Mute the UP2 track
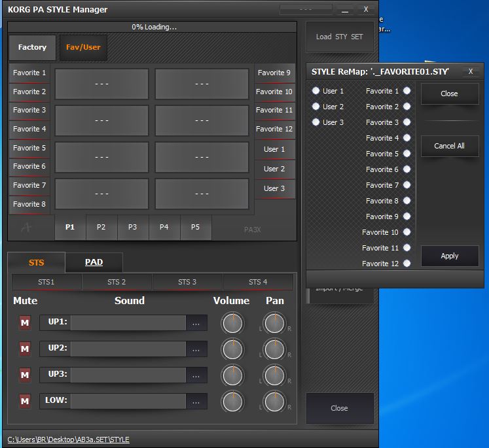 25,349
